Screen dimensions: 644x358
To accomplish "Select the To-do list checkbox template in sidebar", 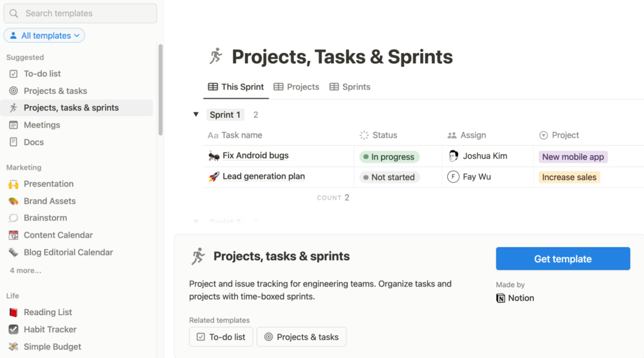I will coord(42,74).
